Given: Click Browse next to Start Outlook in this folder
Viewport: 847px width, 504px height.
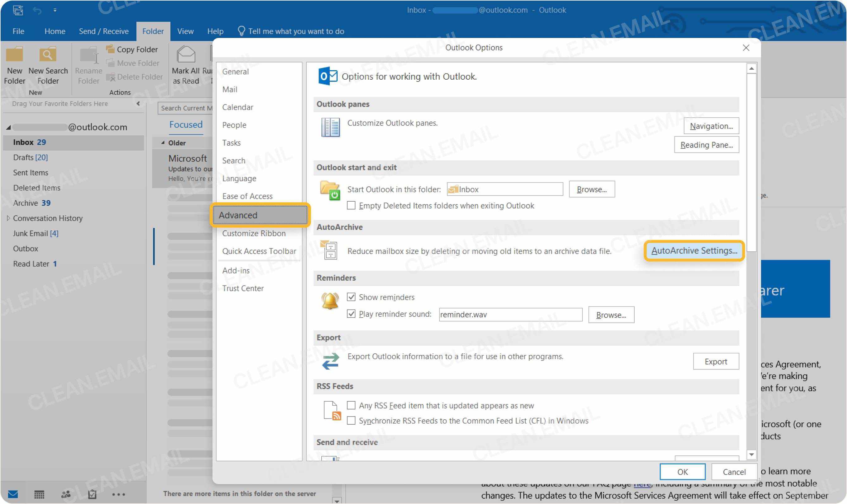Looking at the screenshot, I should (592, 189).
